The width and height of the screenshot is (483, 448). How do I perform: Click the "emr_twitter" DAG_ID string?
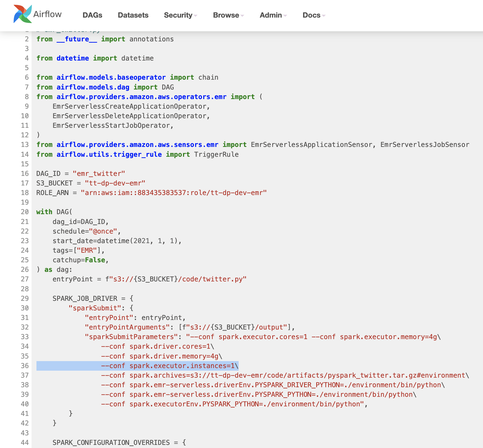(x=99, y=174)
